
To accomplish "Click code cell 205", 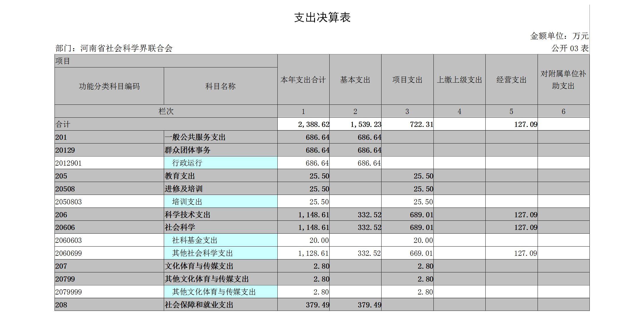I will (109, 176).
